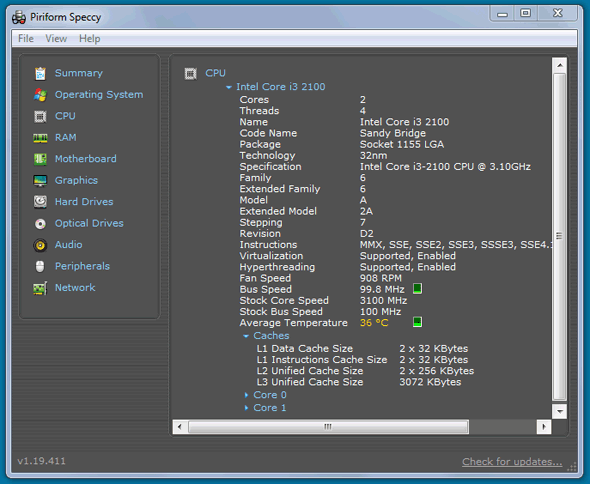590x484 pixels.
Task: Click the Optical Drives disc icon
Action: click(x=40, y=224)
